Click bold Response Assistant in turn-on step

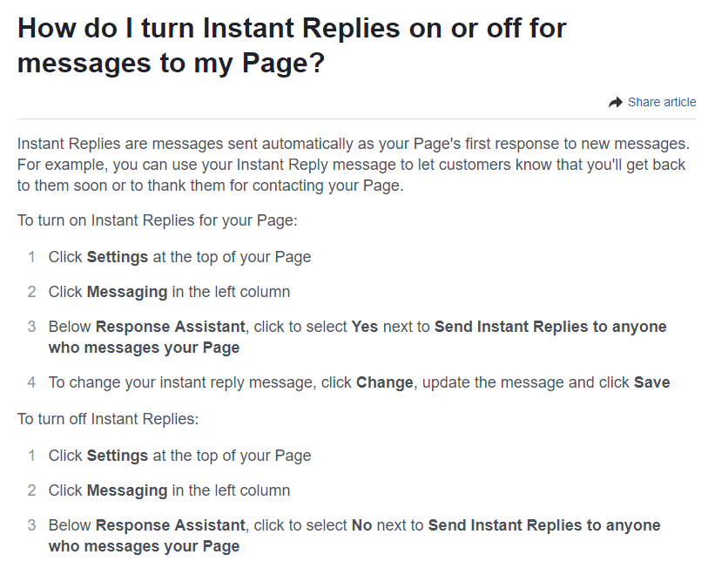coord(171,327)
